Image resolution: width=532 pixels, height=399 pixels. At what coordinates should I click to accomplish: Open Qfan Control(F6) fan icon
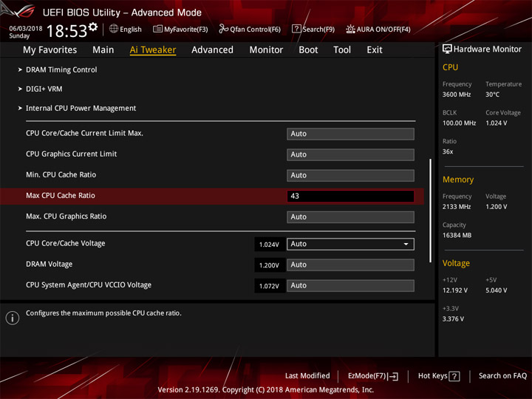pos(223,29)
